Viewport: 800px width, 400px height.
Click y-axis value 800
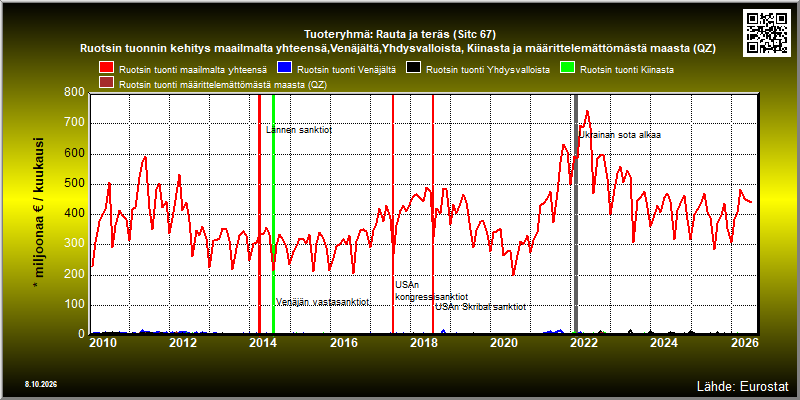coord(74,92)
